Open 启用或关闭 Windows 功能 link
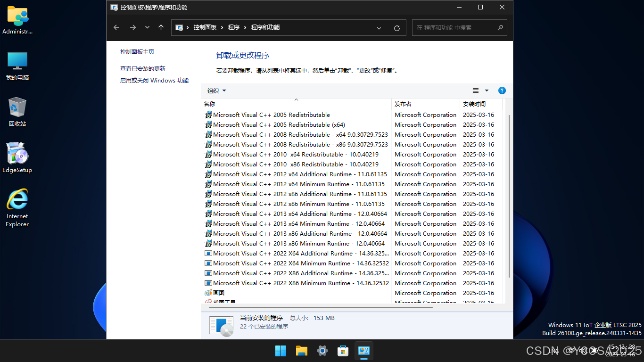This screenshot has height=362, width=644. [154, 81]
